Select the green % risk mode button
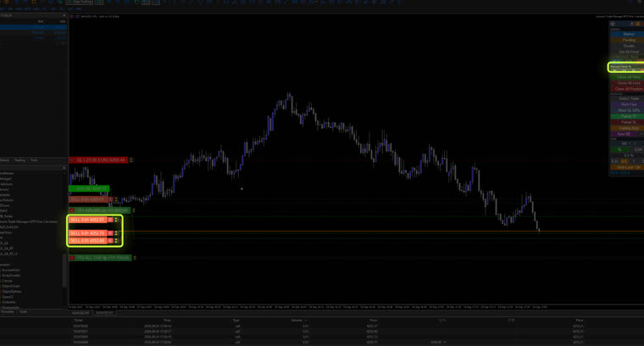Screen dimensions: 644x346 click(x=619, y=149)
